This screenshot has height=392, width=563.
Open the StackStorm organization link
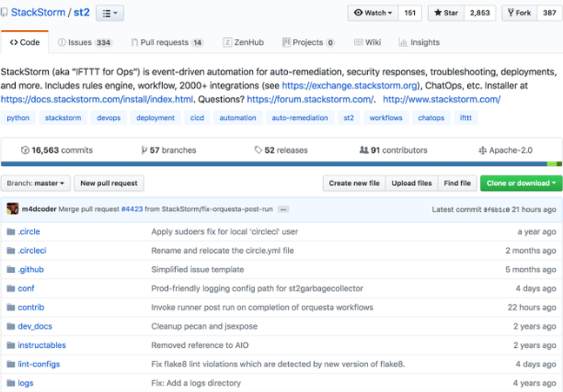(x=38, y=12)
